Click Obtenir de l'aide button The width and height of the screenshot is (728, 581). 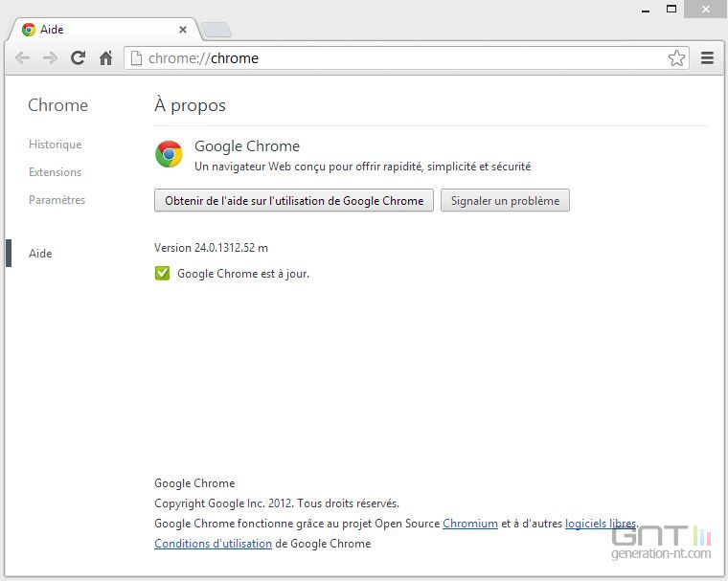pos(294,200)
